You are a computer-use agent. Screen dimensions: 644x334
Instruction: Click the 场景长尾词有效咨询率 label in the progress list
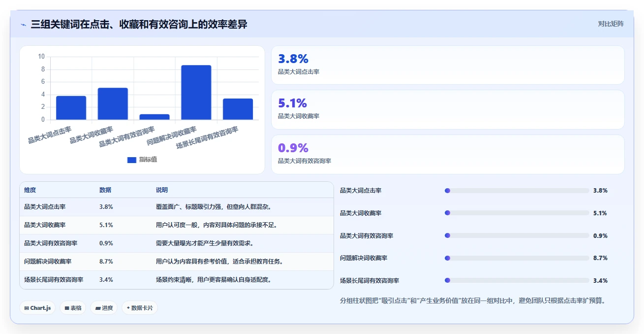[x=369, y=281]
